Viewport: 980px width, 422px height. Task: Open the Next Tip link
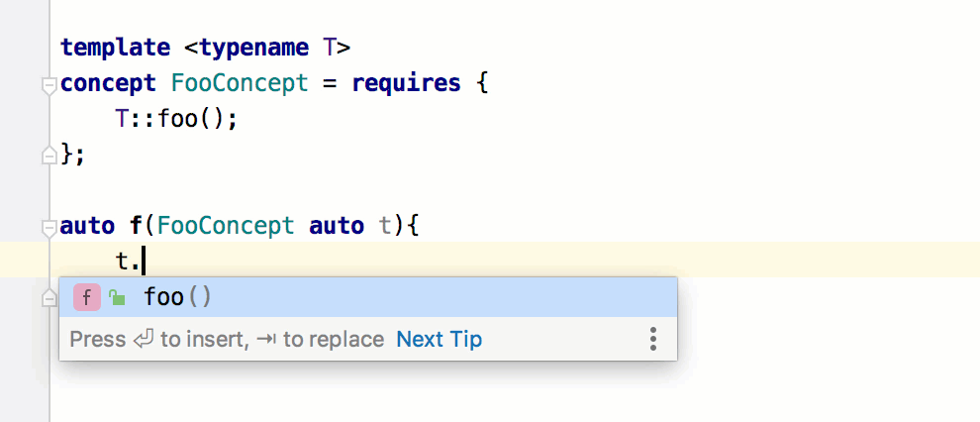440,340
